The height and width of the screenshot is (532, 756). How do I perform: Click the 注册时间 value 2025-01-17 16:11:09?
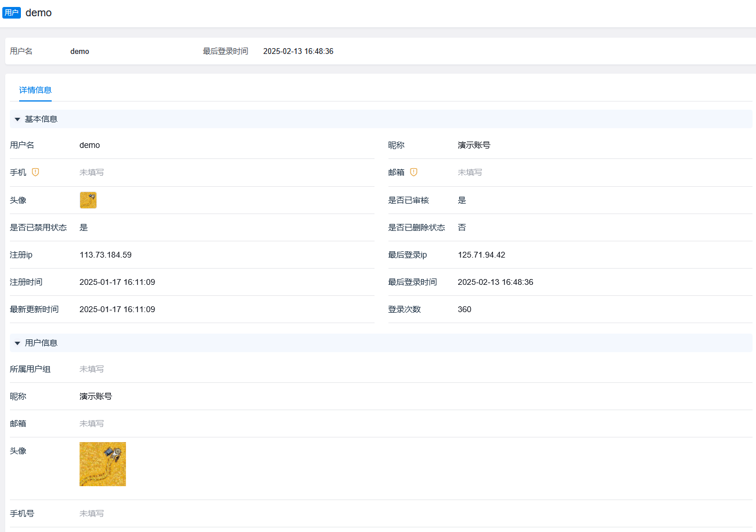pos(117,282)
